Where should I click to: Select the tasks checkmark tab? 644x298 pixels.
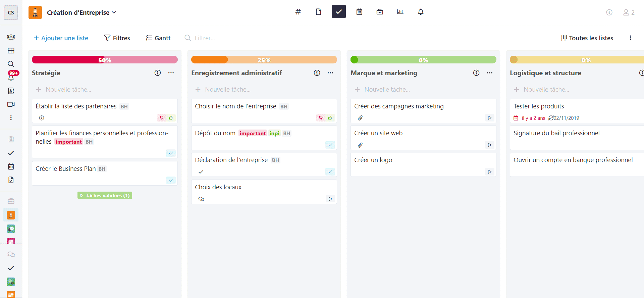[x=339, y=12]
